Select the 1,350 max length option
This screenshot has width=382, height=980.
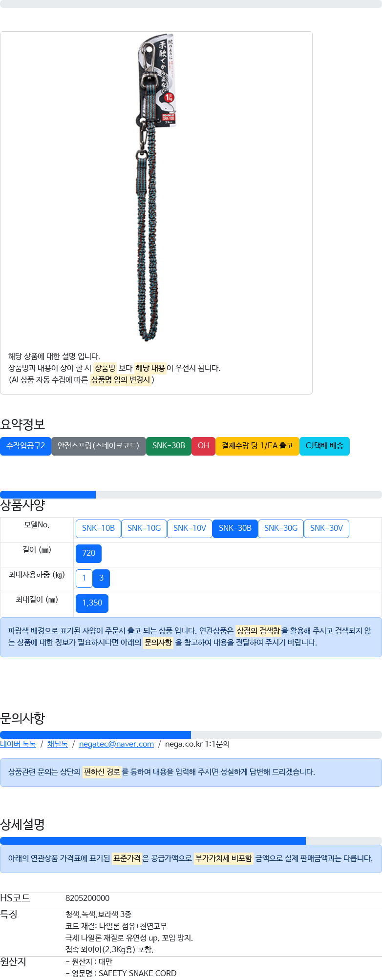point(92,603)
